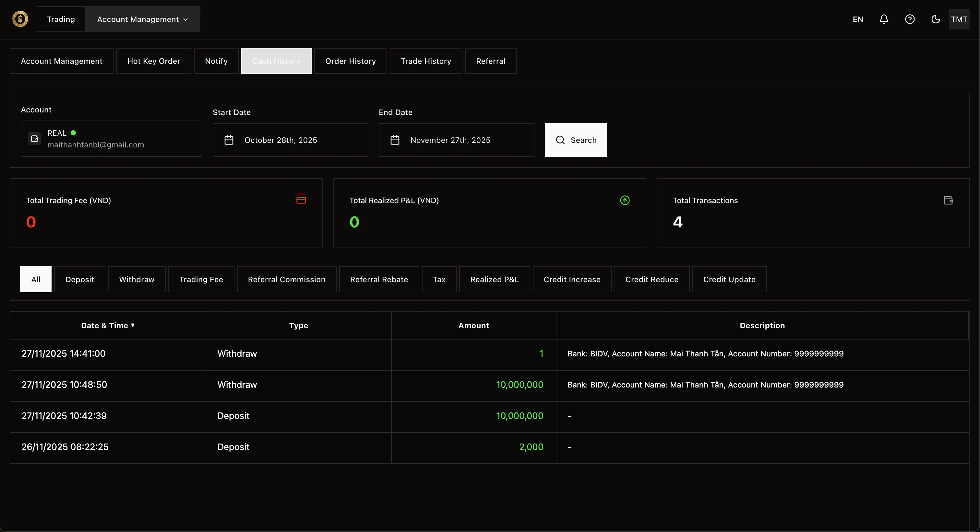This screenshot has height=532, width=980.
Task: Switch to Trade History tab
Action: [426, 61]
